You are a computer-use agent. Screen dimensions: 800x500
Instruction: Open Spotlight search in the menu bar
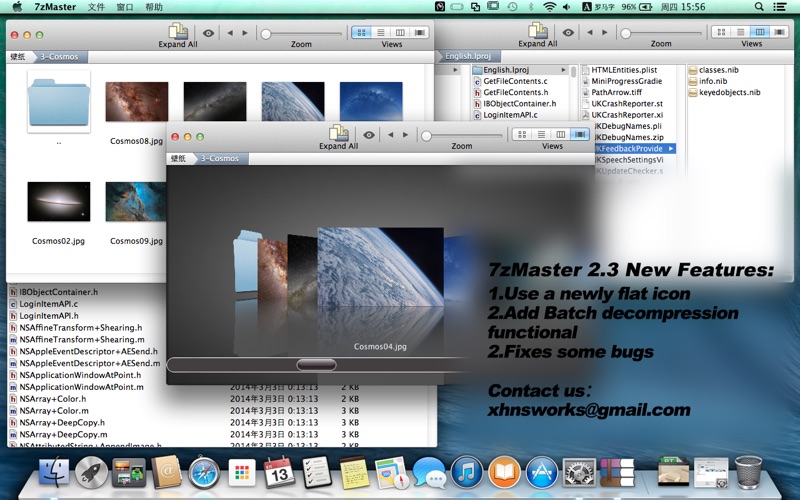pos(759,7)
